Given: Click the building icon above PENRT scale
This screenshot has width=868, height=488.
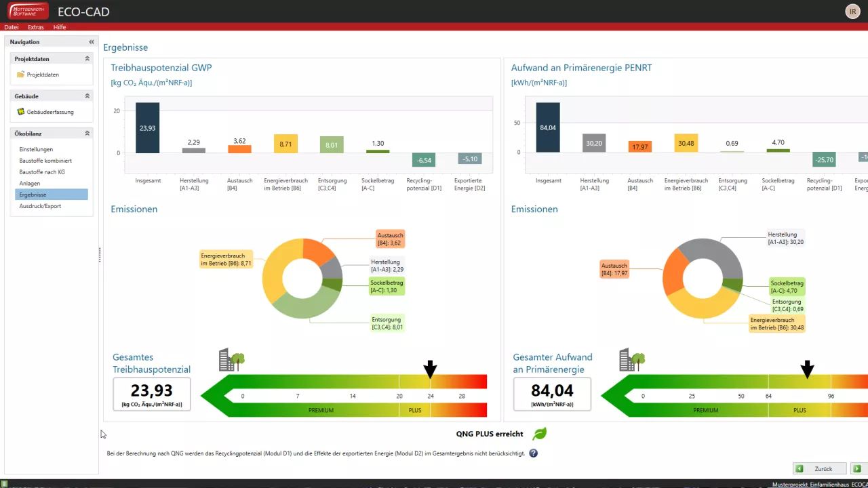Looking at the screenshot, I should [x=631, y=360].
